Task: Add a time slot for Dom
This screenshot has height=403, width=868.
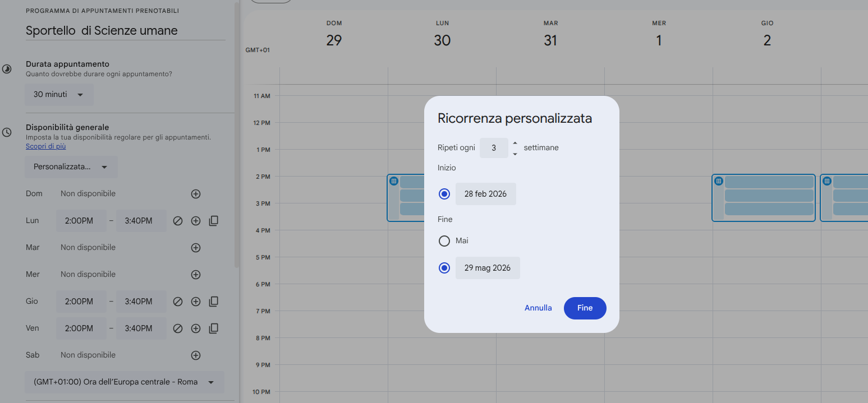Action: click(196, 194)
